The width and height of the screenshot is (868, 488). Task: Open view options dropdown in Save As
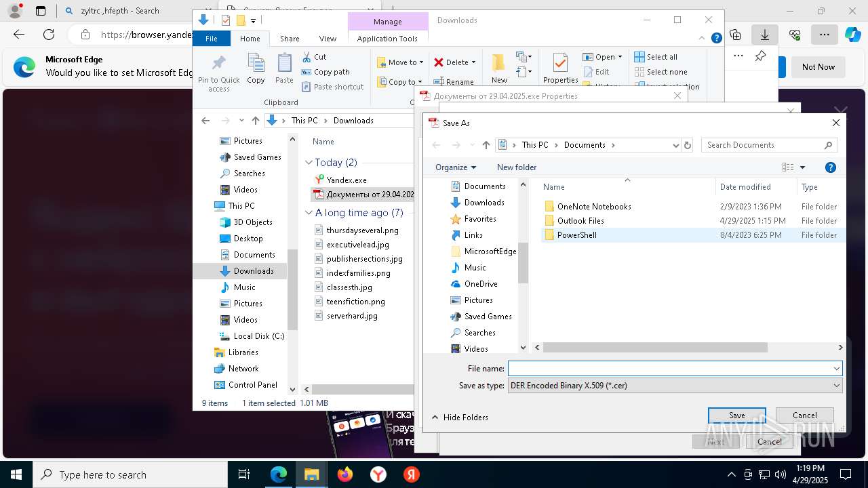coord(802,167)
